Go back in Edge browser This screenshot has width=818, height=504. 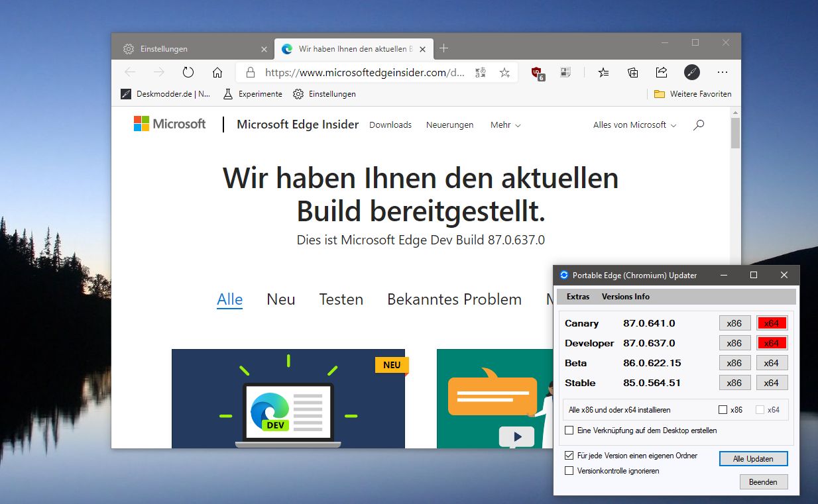coord(130,72)
